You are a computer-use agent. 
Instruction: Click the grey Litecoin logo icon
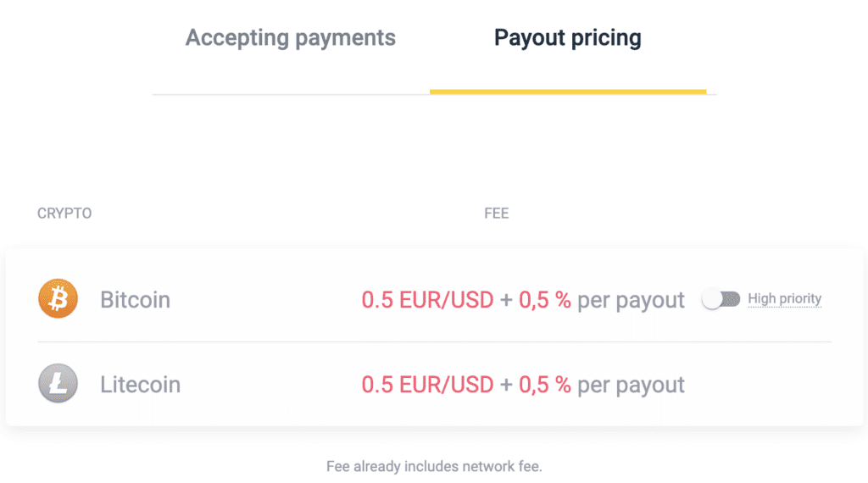tap(58, 383)
